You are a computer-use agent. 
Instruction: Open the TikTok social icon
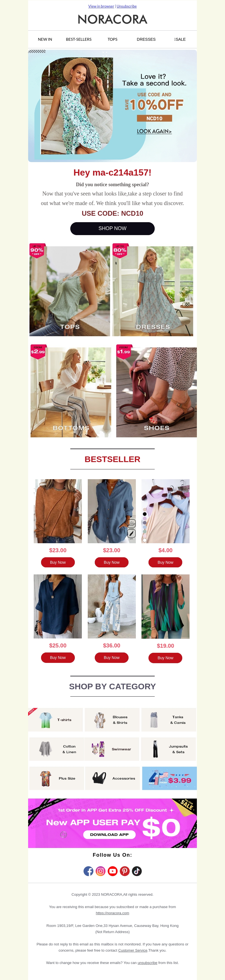pyautogui.click(x=137, y=871)
